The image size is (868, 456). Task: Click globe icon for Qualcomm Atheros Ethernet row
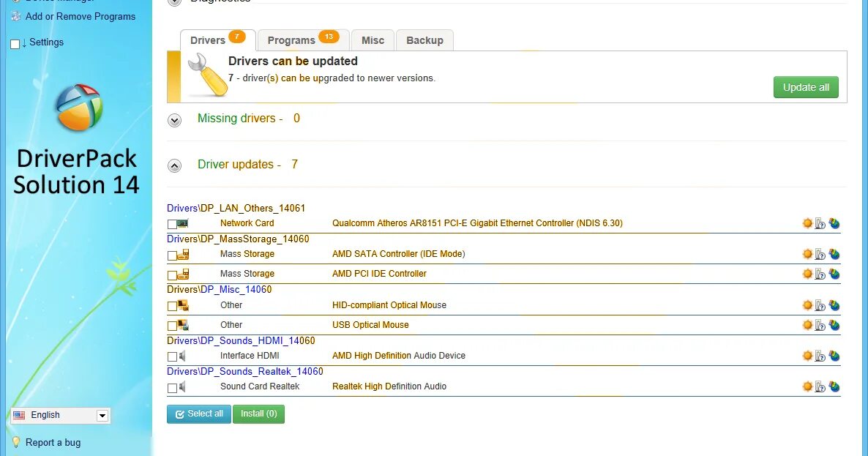(x=834, y=223)
